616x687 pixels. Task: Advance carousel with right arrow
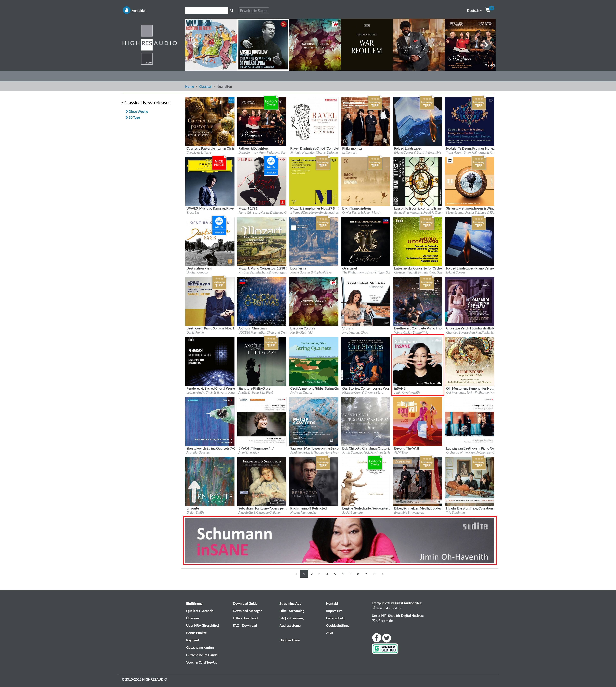point(486,44)
